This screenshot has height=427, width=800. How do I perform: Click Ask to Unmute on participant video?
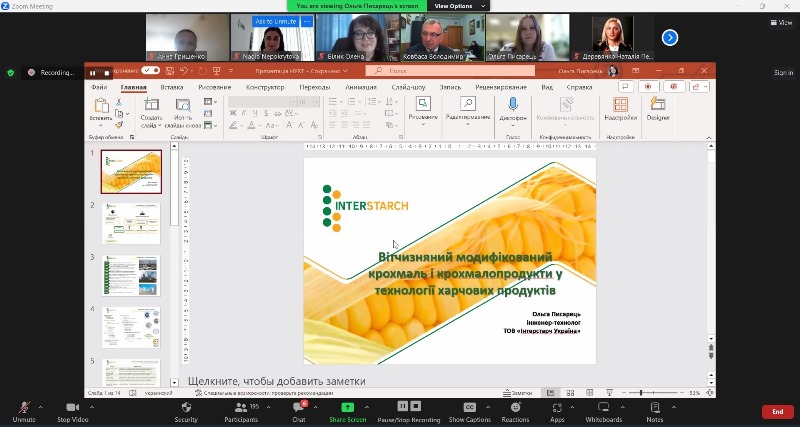pos(276,21)
